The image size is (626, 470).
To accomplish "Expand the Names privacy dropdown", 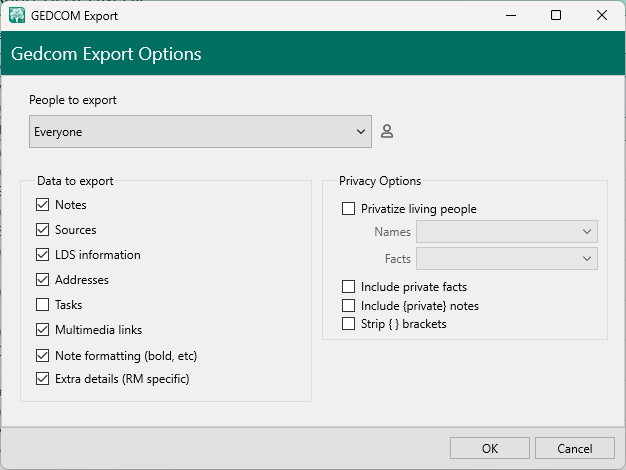I will (507, 232).
